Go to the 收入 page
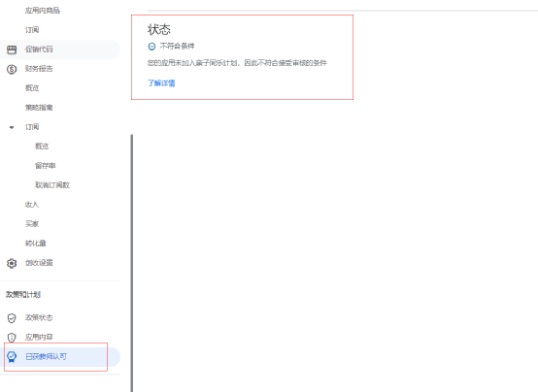Screen dimensions: 538x392 [x=32, y=205]
